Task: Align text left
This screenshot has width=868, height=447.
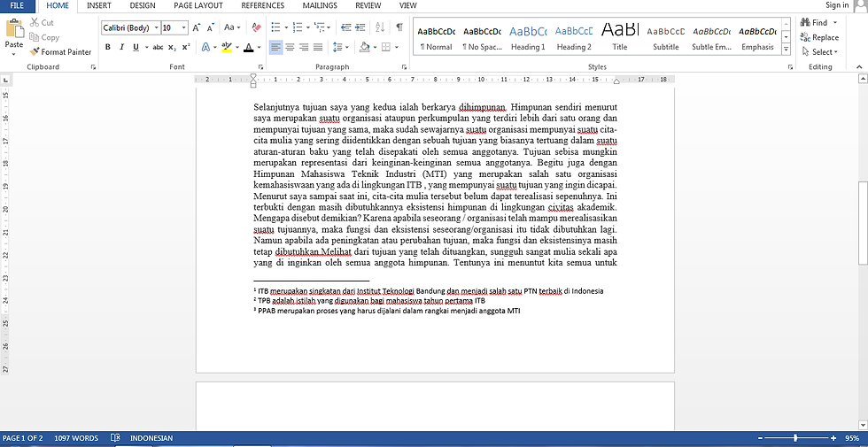Action: (275, 47)
